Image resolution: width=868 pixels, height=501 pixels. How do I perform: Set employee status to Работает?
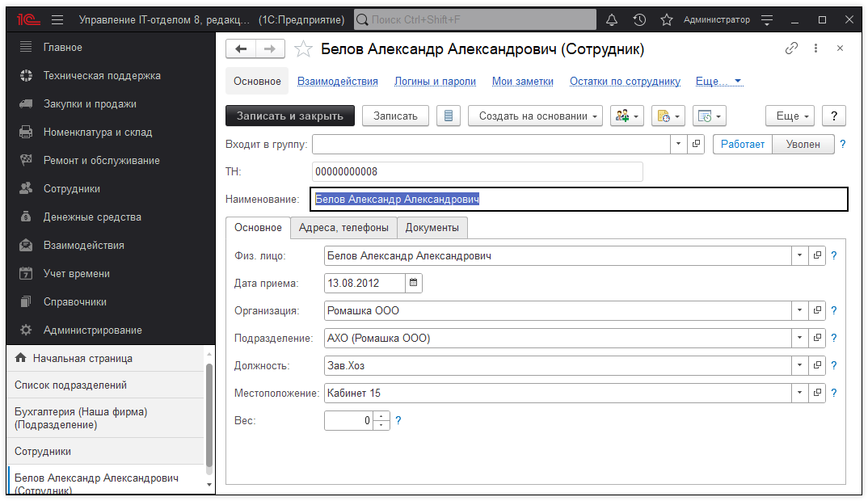point(743,144)
